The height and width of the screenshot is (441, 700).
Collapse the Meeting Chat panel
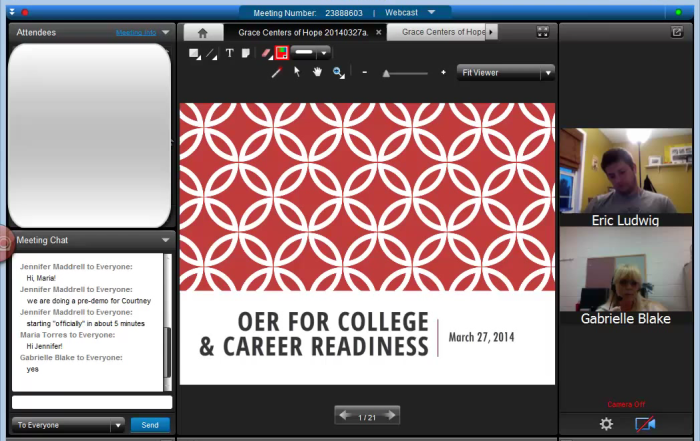click(x=165, y=240)
